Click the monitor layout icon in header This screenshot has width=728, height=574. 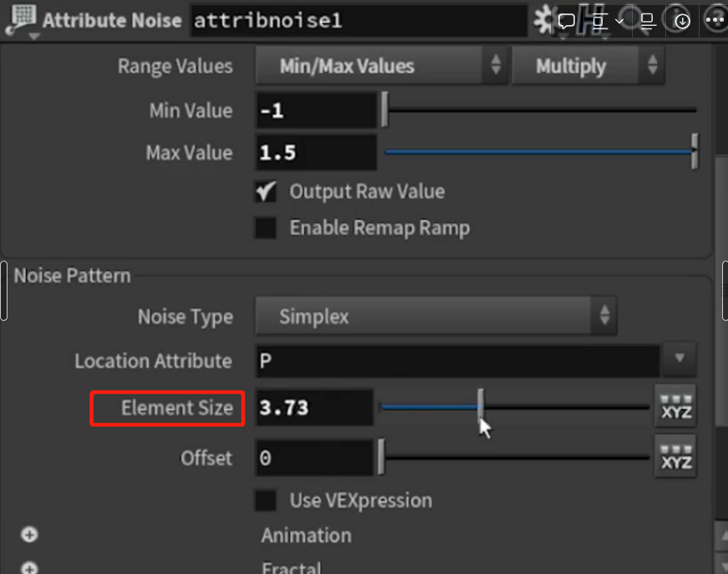(648, 21)
